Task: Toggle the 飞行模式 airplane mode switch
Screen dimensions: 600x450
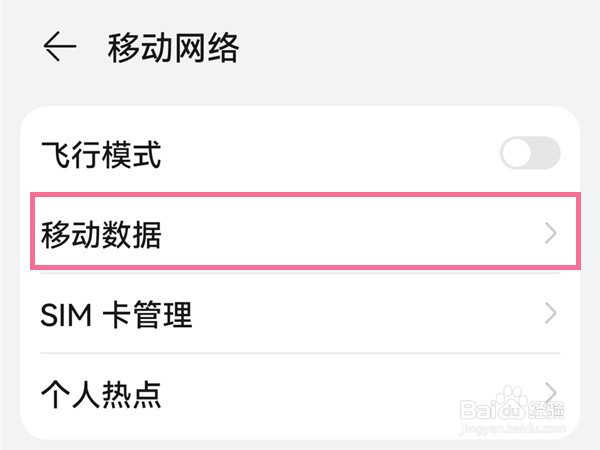Action: (530, 154)
